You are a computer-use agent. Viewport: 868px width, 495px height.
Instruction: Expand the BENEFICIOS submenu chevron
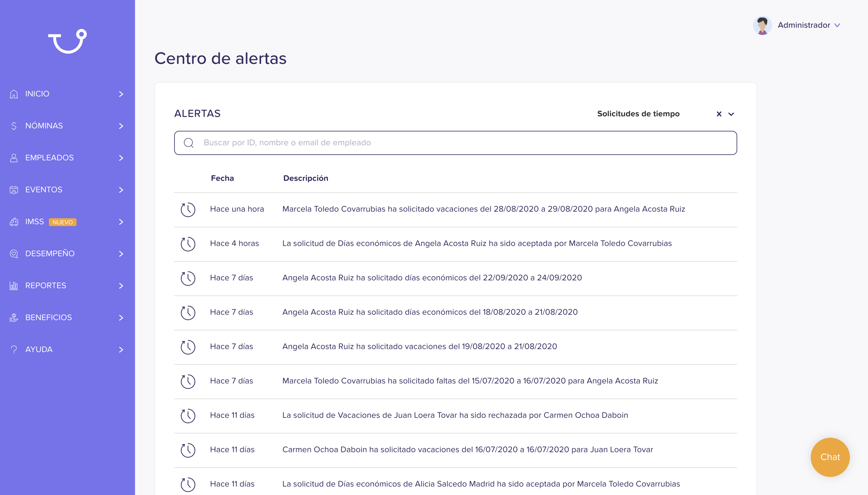(x=121, y=317)
